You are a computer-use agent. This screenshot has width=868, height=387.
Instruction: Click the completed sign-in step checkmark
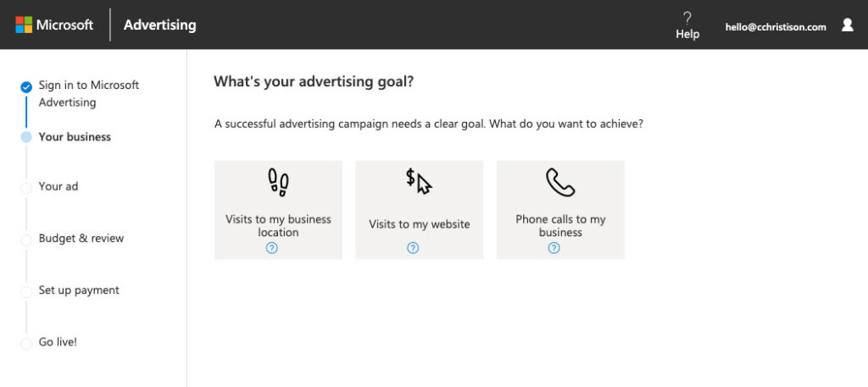[x=26, y=86]
